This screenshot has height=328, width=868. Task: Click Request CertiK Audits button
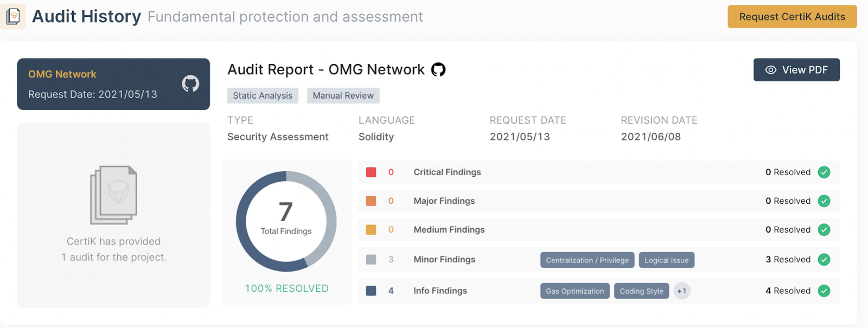792,17
